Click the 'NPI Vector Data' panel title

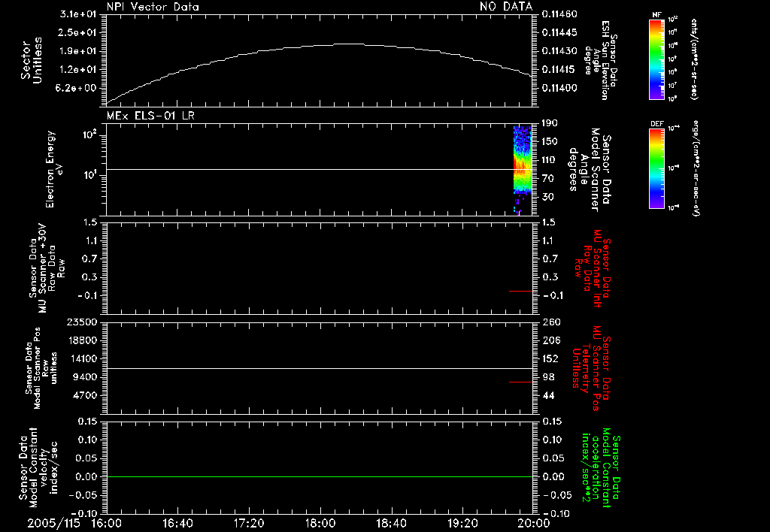tap(153, 7)
